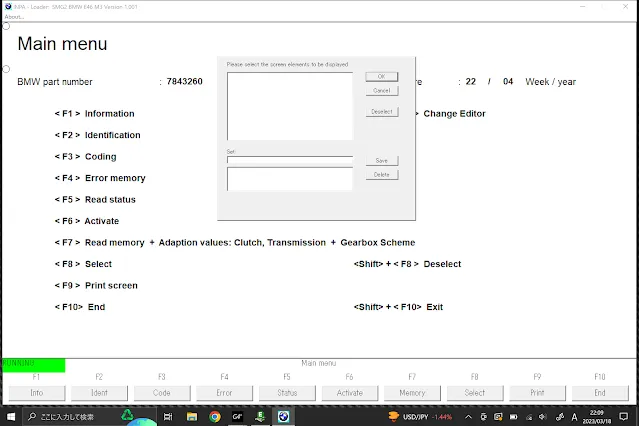Click the network icon in system tray

tap(529, 417)
